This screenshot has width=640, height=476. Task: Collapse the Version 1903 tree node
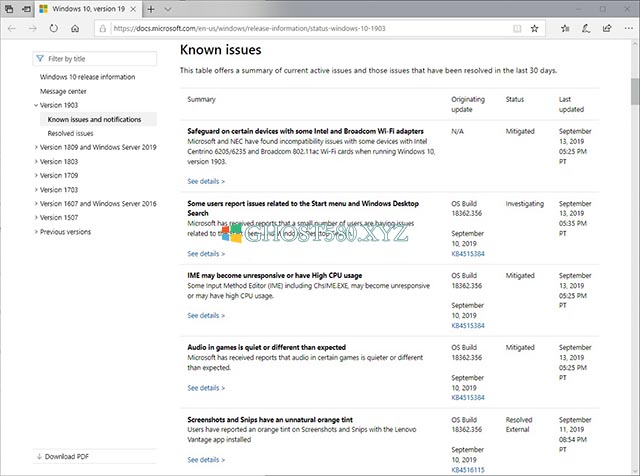coord(35,105)
